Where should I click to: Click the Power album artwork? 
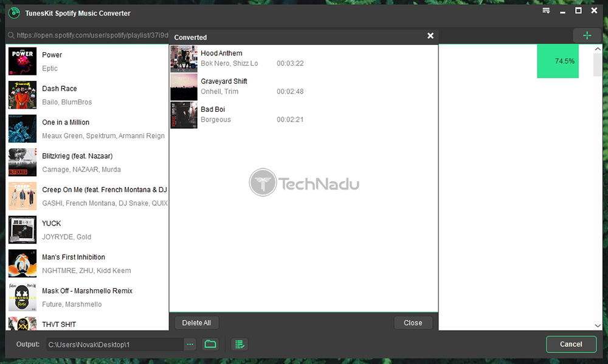tap(22, 61)
